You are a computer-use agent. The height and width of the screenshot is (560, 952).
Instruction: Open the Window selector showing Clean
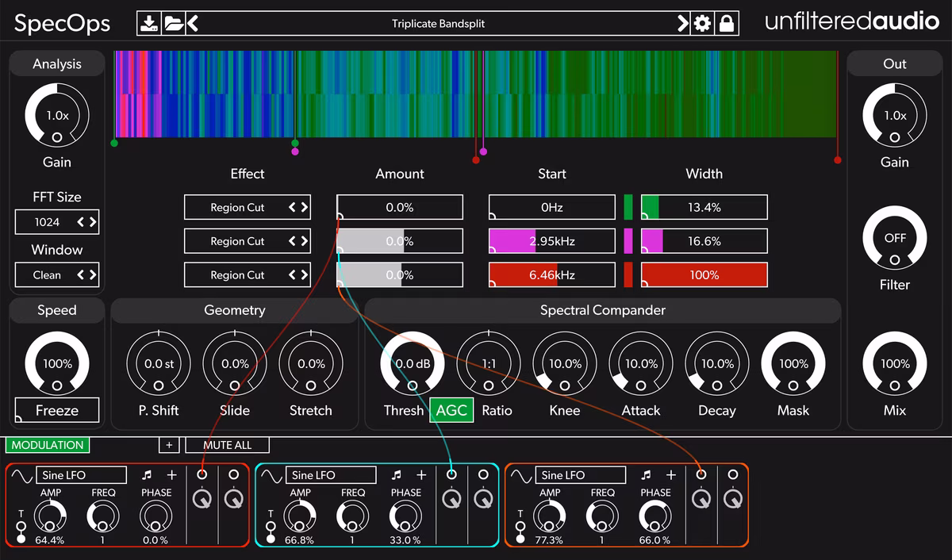tap(56, 274)
